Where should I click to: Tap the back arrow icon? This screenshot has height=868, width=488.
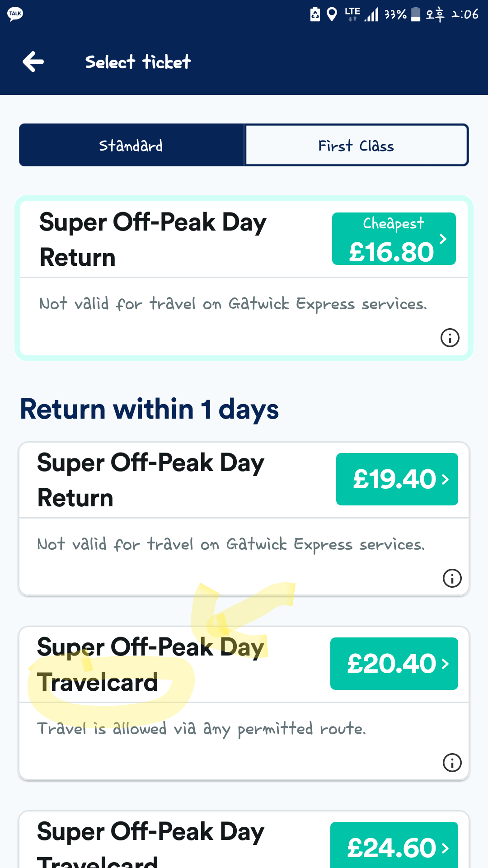33,62
